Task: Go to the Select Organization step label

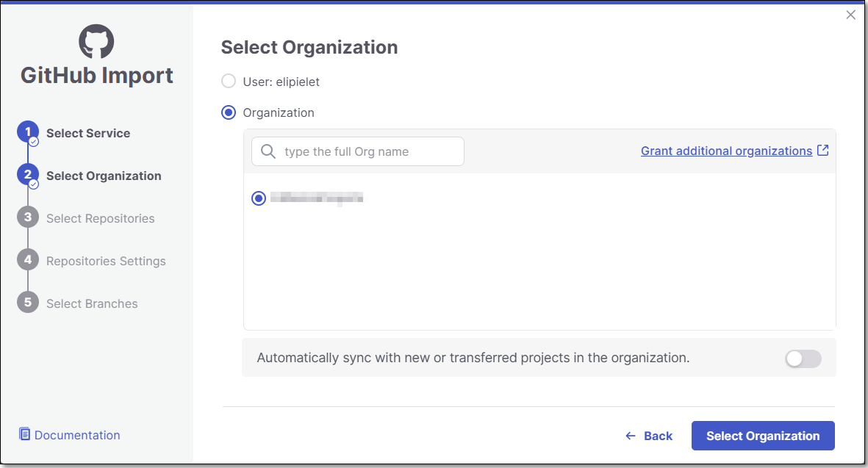Action: [104, 176]
